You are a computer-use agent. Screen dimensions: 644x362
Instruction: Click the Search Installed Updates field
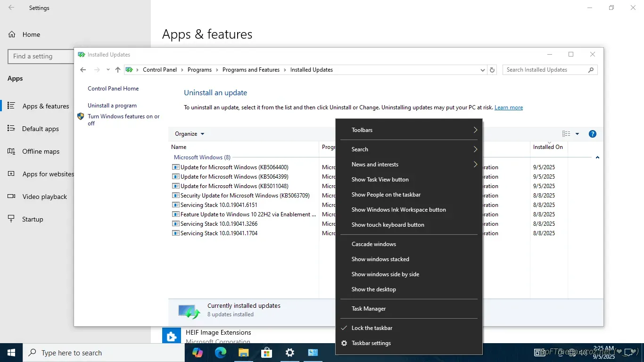pos(545,70)
